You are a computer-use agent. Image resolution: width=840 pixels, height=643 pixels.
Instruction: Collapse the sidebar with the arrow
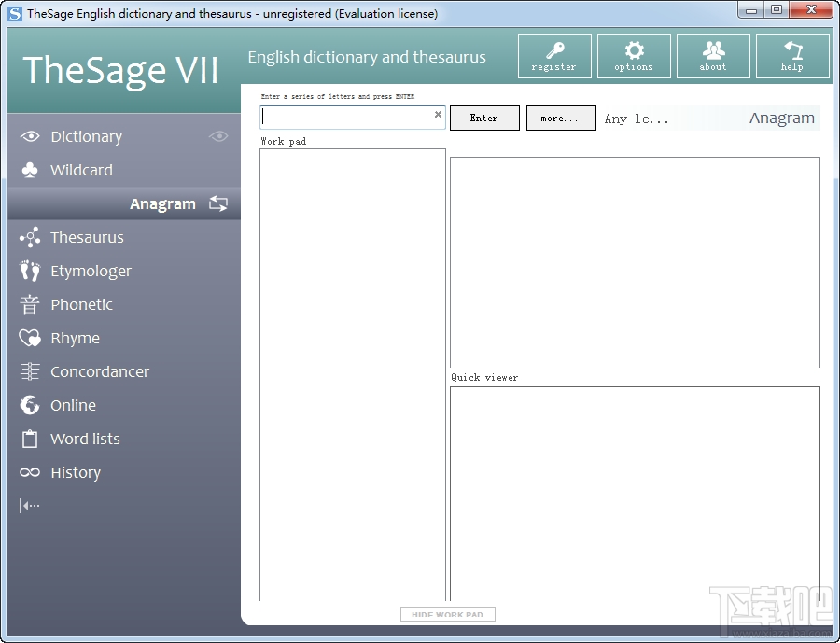[28, 505]
